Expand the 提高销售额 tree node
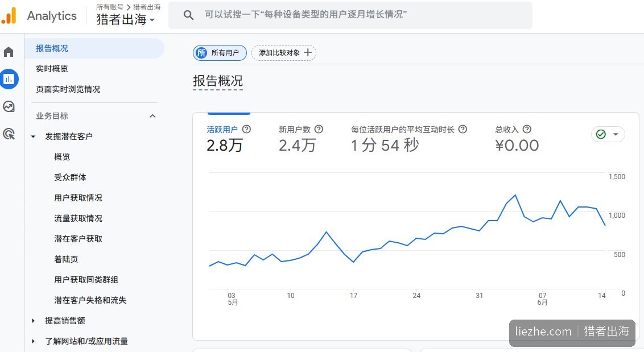 (x=33, y=321)
